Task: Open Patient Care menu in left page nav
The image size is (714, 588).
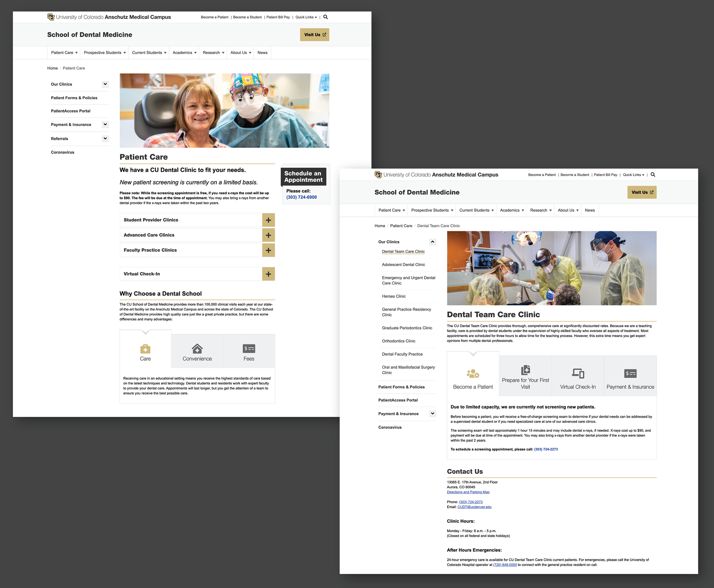Action: (64, 53)
